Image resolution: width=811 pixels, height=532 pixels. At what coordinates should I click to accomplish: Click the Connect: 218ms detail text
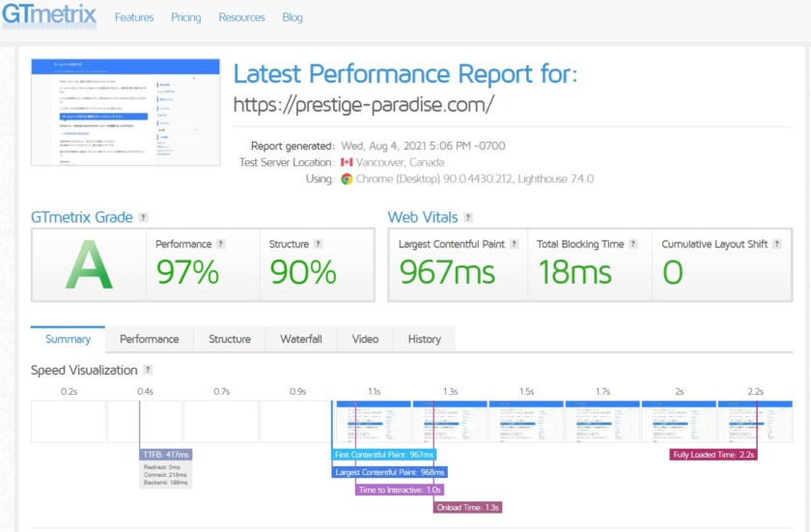(x=165, y=475)
